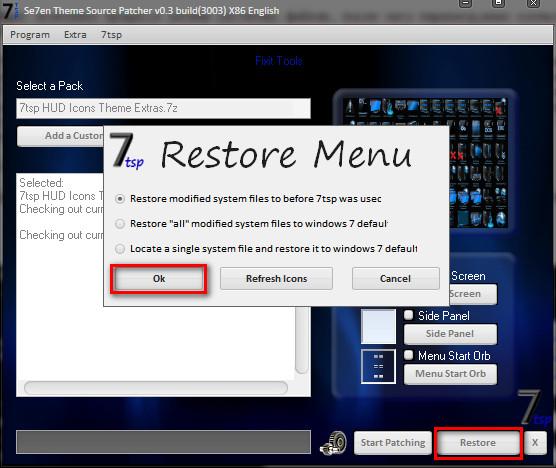The height and width of the screenshot is (468, 556).
Task: Maximize the Se7en Theme Source Patcher window
Action: point(498,4)
